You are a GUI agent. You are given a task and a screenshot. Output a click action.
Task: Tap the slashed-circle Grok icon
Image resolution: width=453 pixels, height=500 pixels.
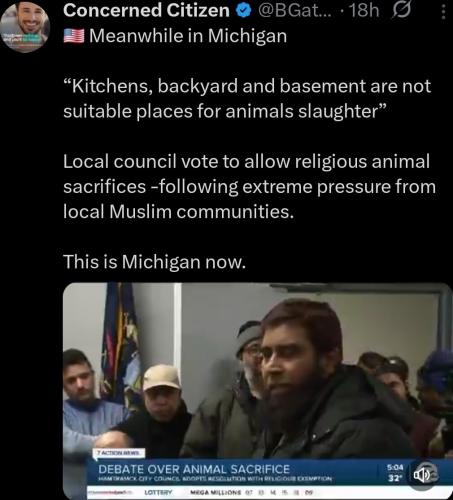[x=401, y=11]
